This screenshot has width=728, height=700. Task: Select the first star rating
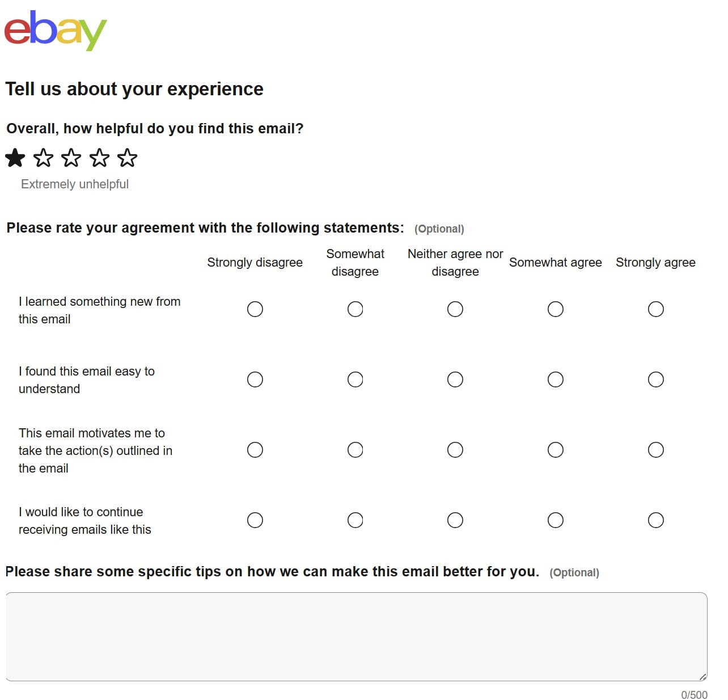pos(15,158)
